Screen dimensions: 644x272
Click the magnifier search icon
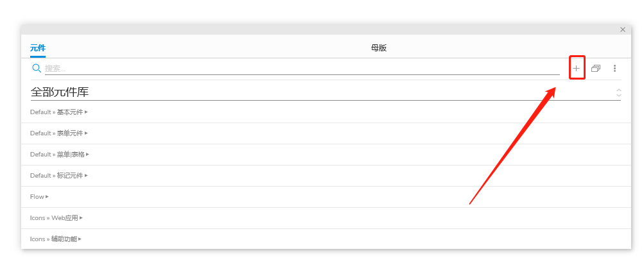tap(37, 68)
